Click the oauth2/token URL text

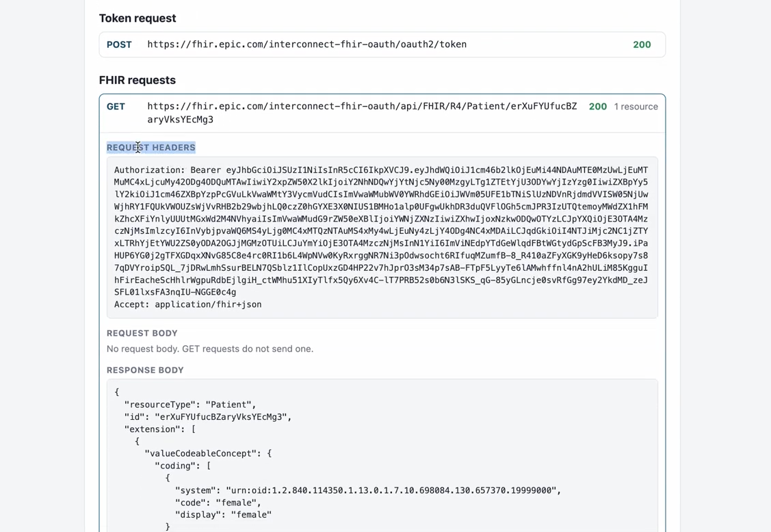point(306,44)
